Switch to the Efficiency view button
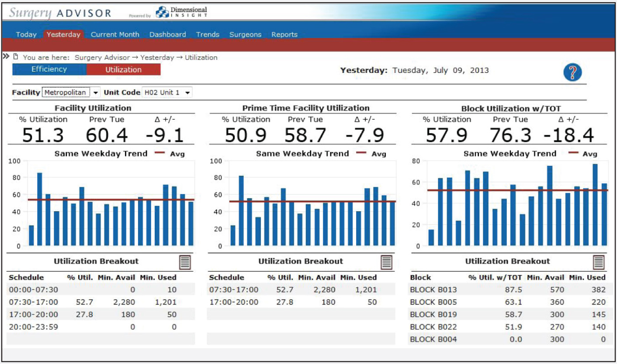This screenshot has width=617, height=364. tap(49, 69)
